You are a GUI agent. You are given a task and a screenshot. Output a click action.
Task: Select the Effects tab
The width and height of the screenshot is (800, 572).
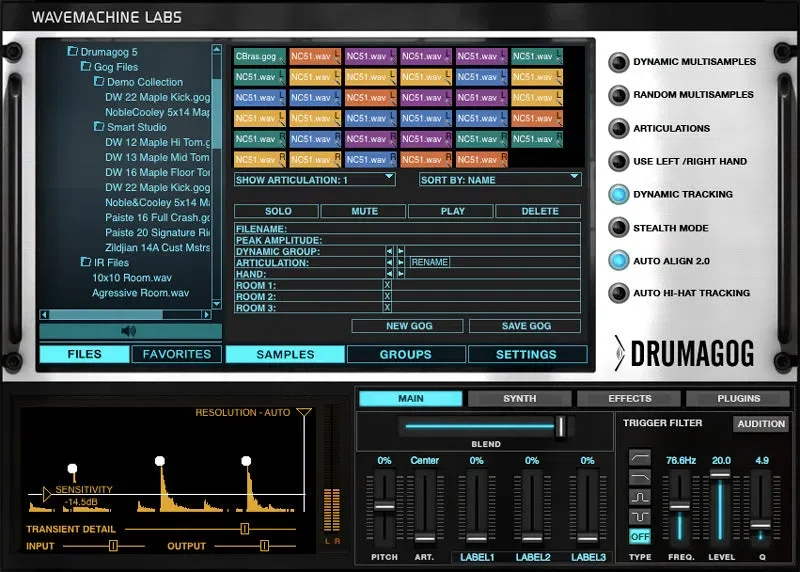pyautogui.click(x=630, y=399)
